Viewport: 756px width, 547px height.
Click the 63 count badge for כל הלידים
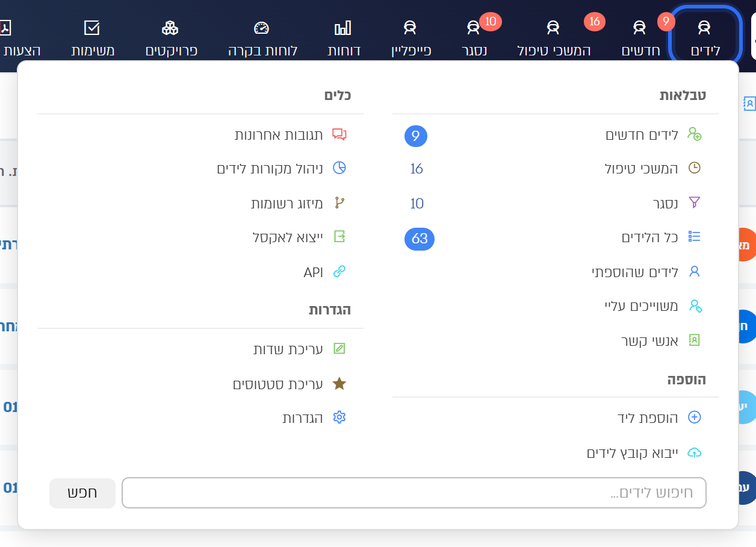[420, 239]
